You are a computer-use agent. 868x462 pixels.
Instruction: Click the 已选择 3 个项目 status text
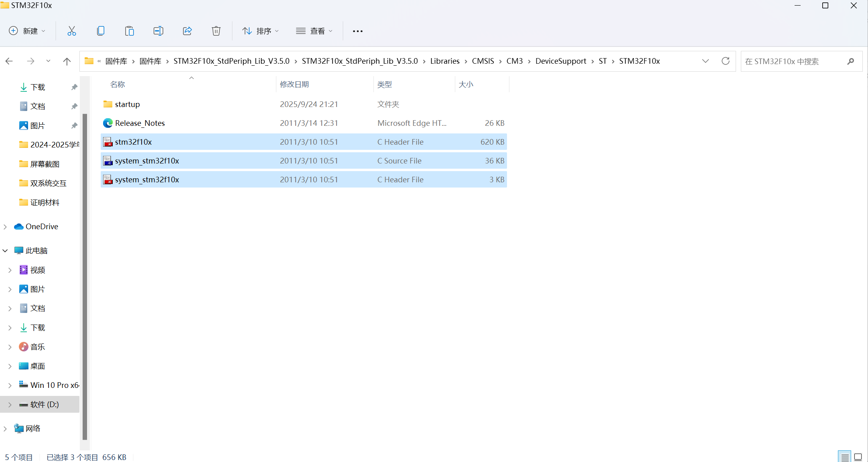(x=72, y=457)
